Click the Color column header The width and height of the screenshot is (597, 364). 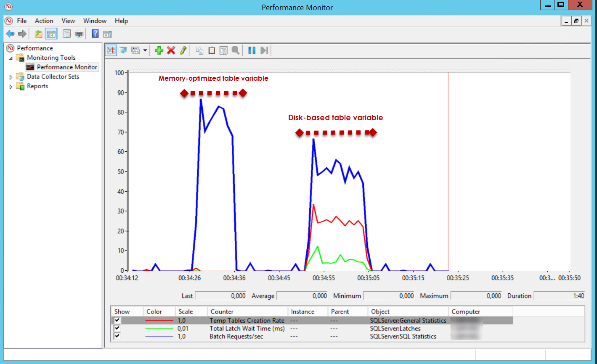(x=159, y=311)
